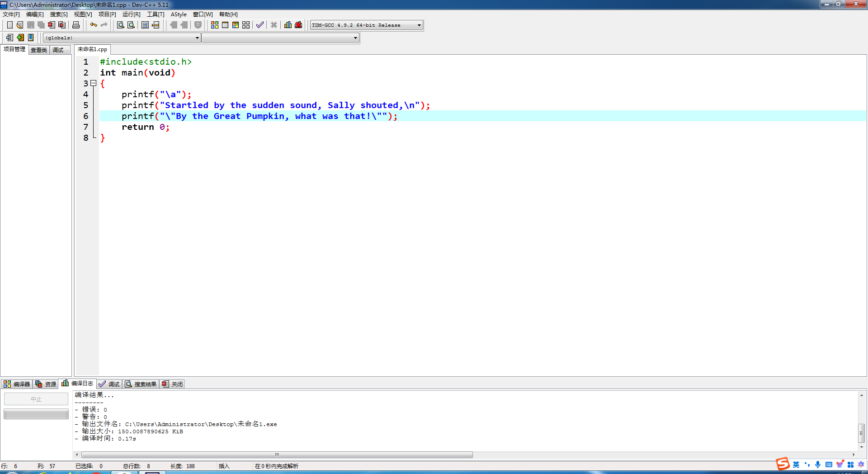Compile the program
Image resolution: width=868 pixels, height=474 pixels.
pyautogui.click(x=215, y=25)
